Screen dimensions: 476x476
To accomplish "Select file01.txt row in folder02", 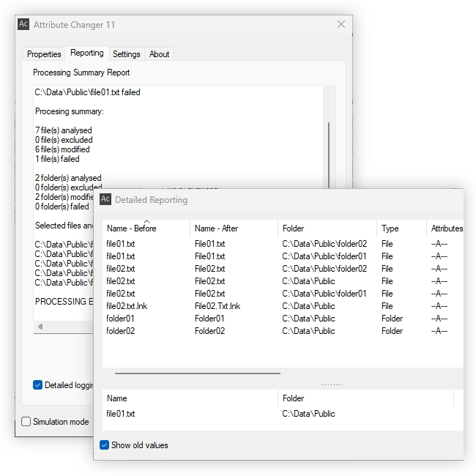I will coord(283,244).
